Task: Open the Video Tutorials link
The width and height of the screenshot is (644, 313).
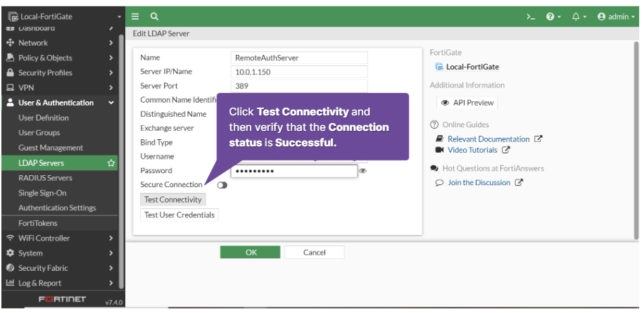Action: 472,150
